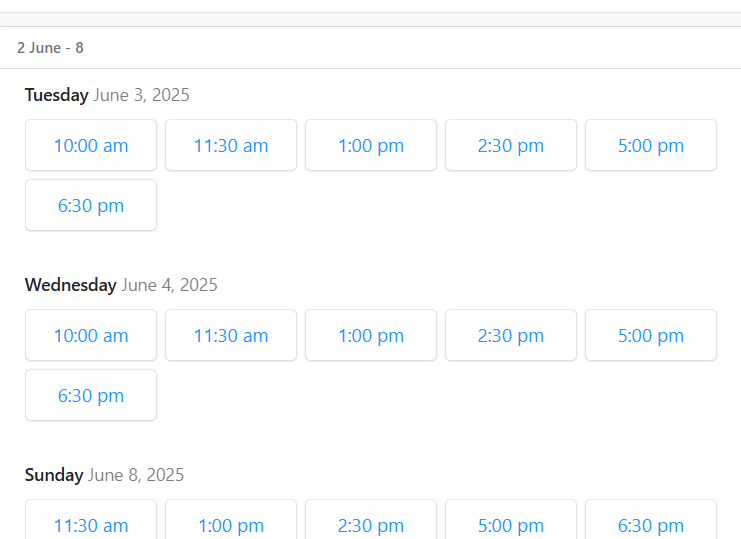The image size is (741, 539).
Task: Pick Tuesday's 2:30 pm appointment
Action: coord(511,145)
